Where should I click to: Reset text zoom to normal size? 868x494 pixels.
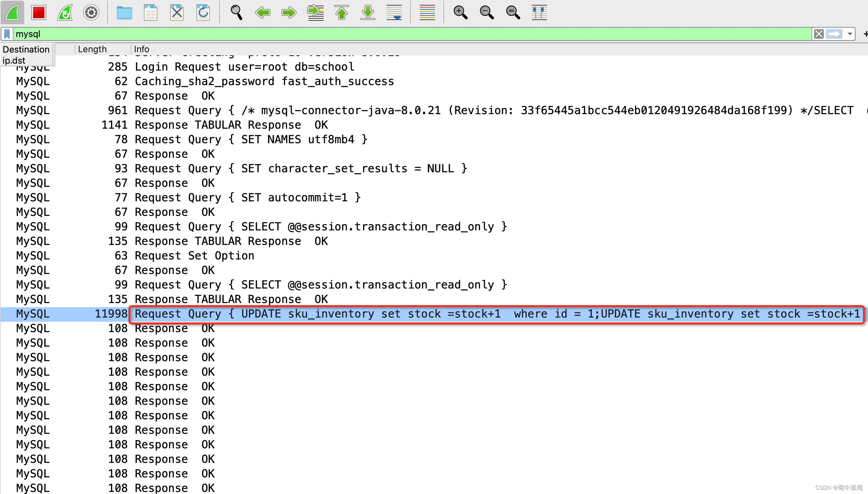point(513,12)
